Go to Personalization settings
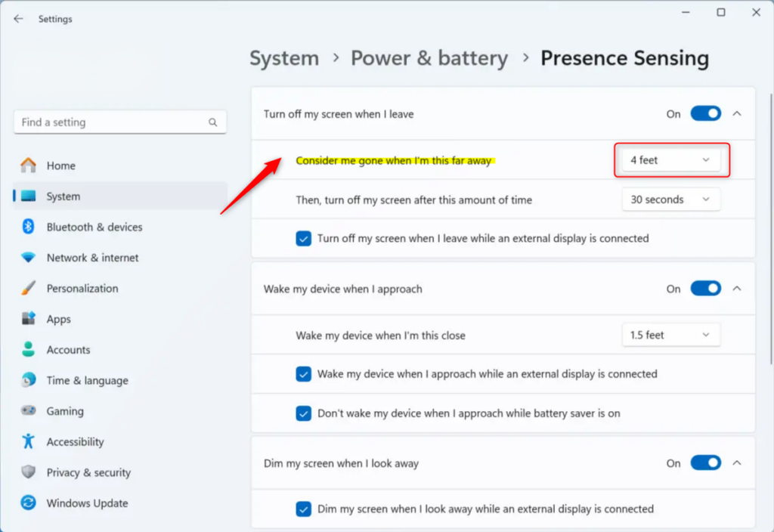 [x=120, y=288]
